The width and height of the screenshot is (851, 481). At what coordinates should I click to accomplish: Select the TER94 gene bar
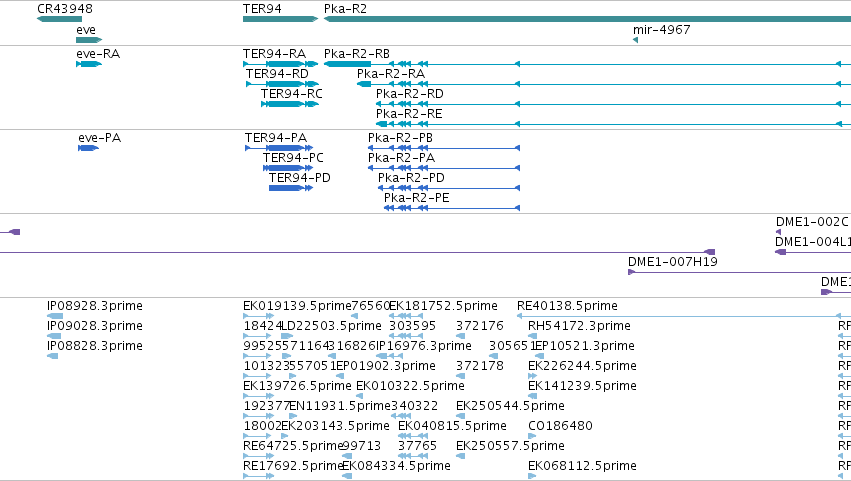click(x=280, y=19)
